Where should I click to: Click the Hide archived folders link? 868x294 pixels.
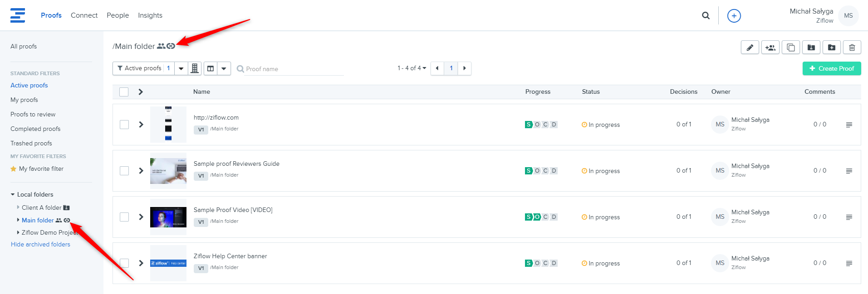[x=40, y=245]
